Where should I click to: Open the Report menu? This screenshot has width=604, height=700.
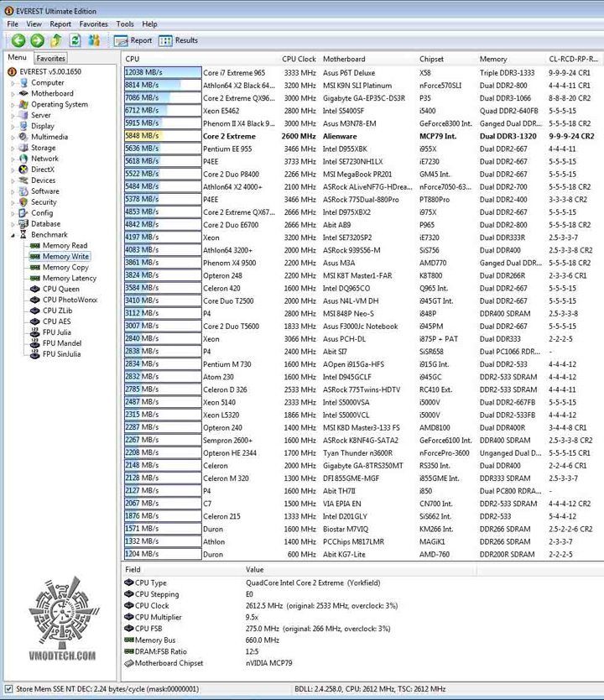click(x=60, y=24)
